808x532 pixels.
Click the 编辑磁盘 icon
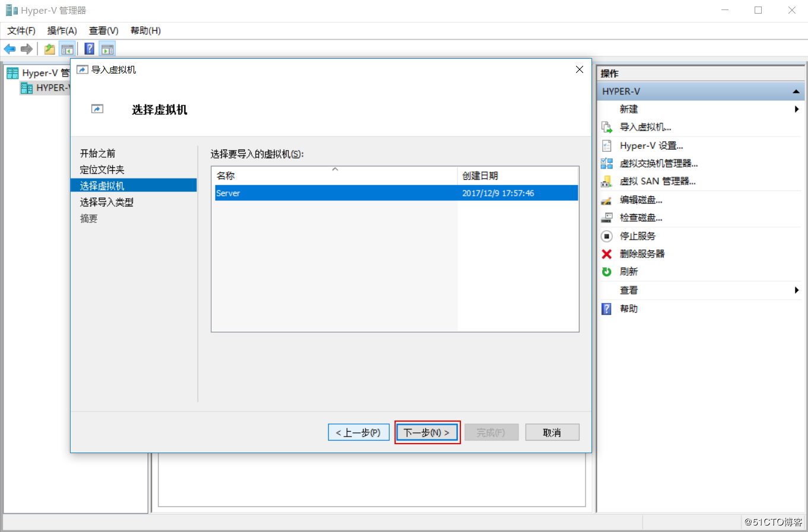pyautogui.click(x=607, y=199)
